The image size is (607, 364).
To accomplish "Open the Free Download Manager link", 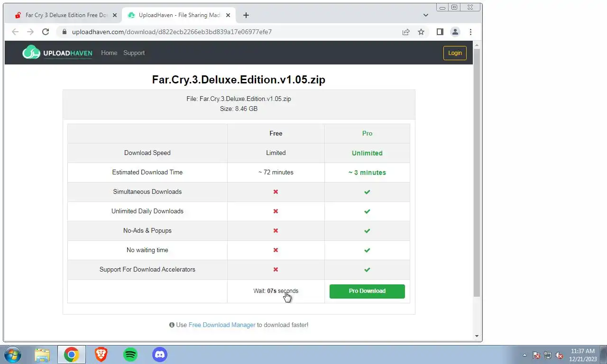I will click(222, 325).
